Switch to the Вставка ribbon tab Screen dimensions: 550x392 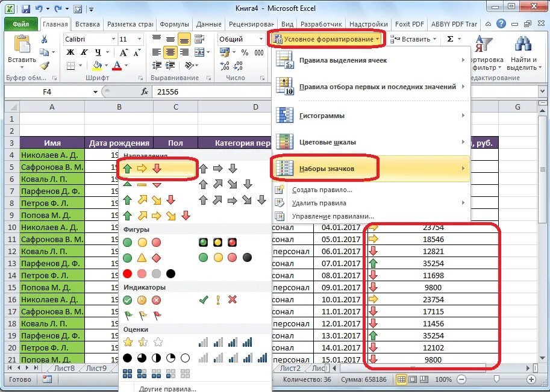click(x=87, y=24)
